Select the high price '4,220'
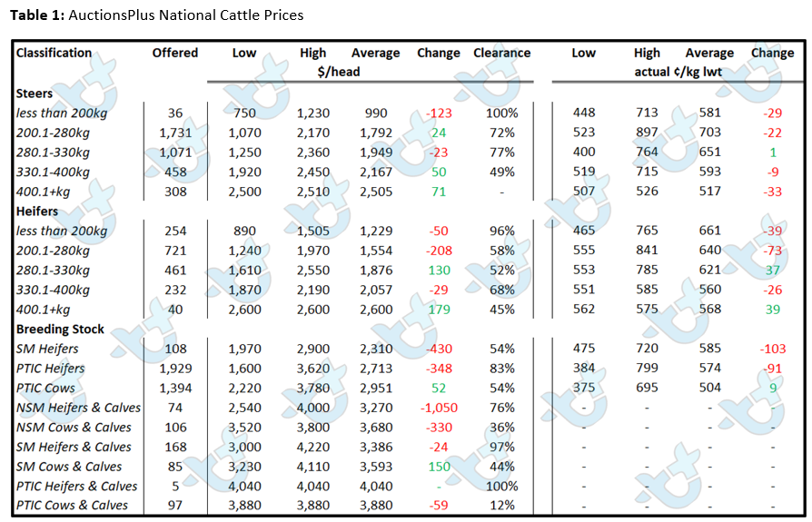This screenshot has width=812, height=522. coord(312,447)
